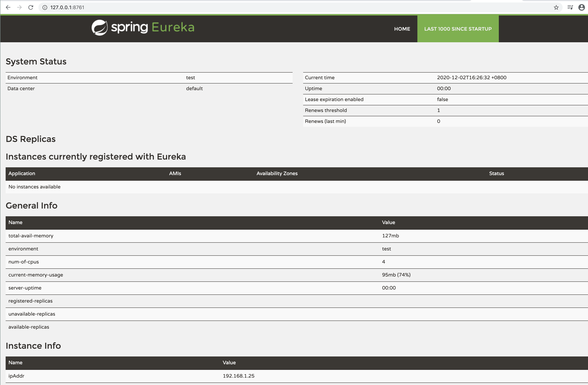588x385 pixels.
Task: Click the browser back arrow
Action: tap(8, 7)
